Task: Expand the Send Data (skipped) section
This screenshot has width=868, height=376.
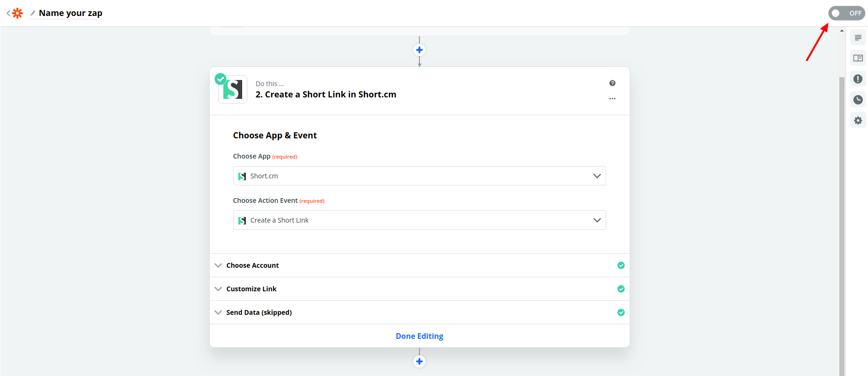Action: (x=419, y=312)
